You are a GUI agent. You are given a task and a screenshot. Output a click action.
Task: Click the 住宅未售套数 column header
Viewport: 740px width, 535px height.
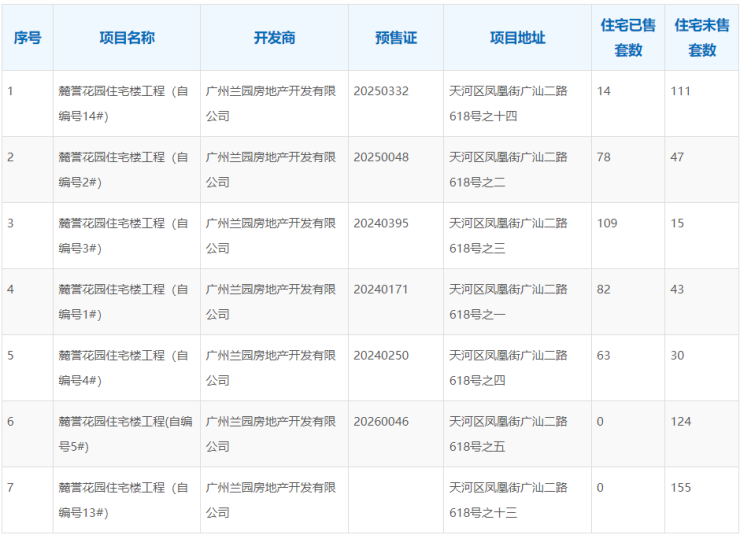(x=702, y=38)
